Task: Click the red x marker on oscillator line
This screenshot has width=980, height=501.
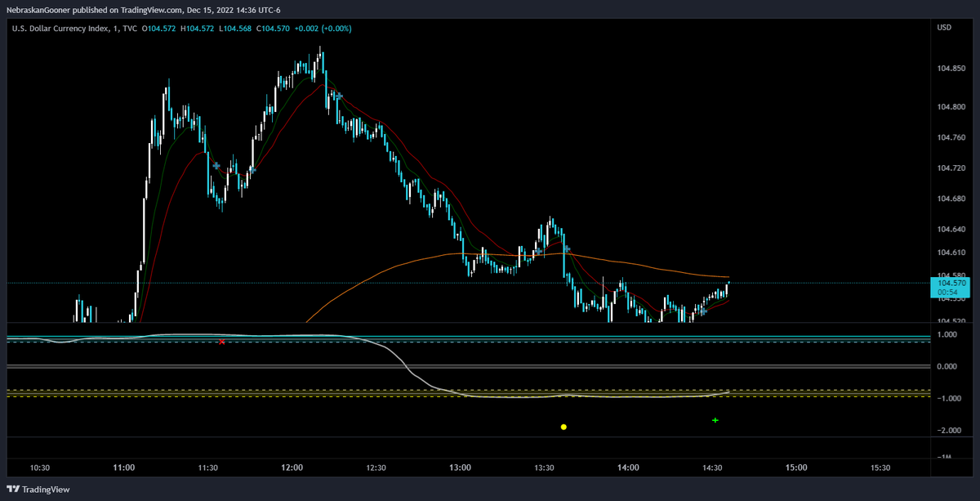Action: pos(222,342)
